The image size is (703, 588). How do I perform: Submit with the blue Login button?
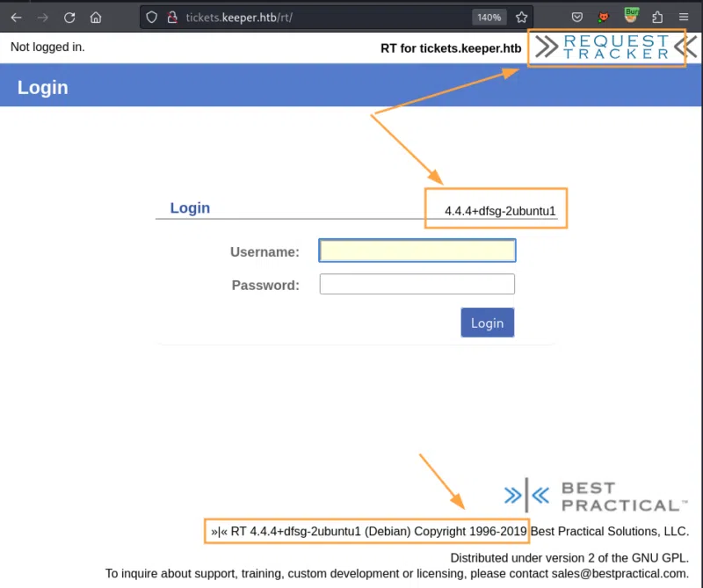point(488,323)
